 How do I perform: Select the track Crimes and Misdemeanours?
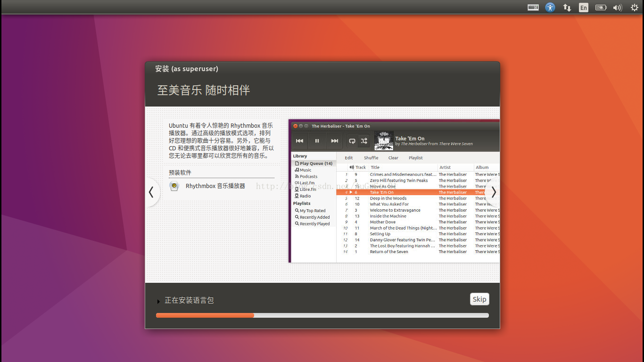pyautogui.click(x=418, y=174)
